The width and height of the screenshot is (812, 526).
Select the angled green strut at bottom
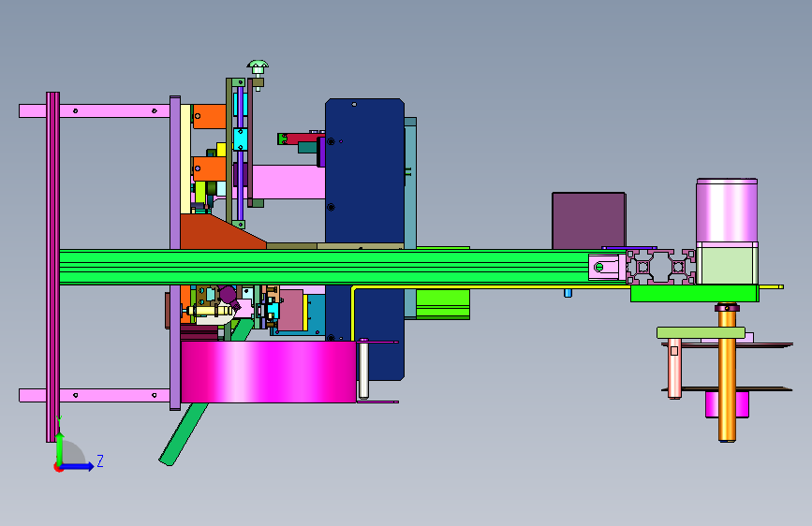point(185,434)
